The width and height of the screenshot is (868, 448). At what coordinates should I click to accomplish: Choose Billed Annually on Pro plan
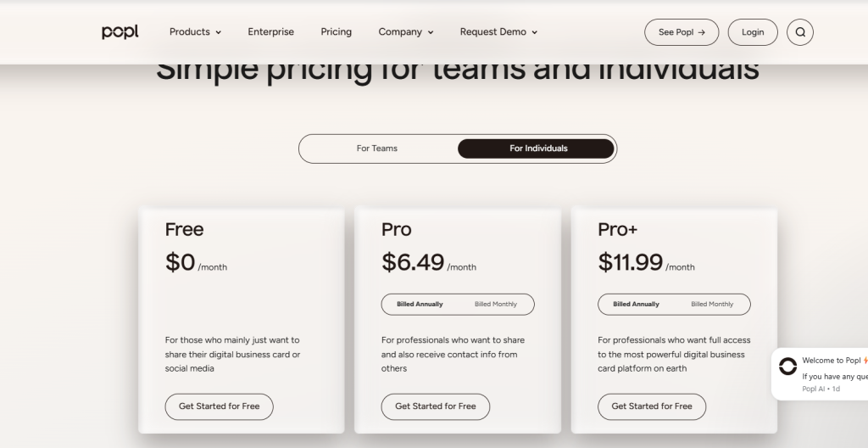420,304
